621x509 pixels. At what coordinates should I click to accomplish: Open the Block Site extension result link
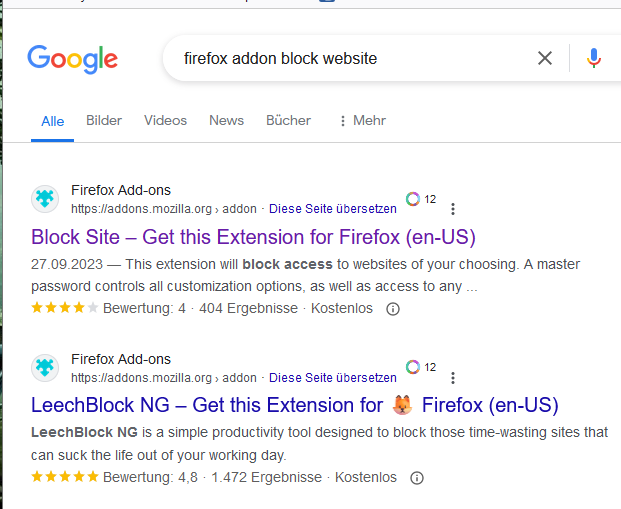(x=253, y=237)
